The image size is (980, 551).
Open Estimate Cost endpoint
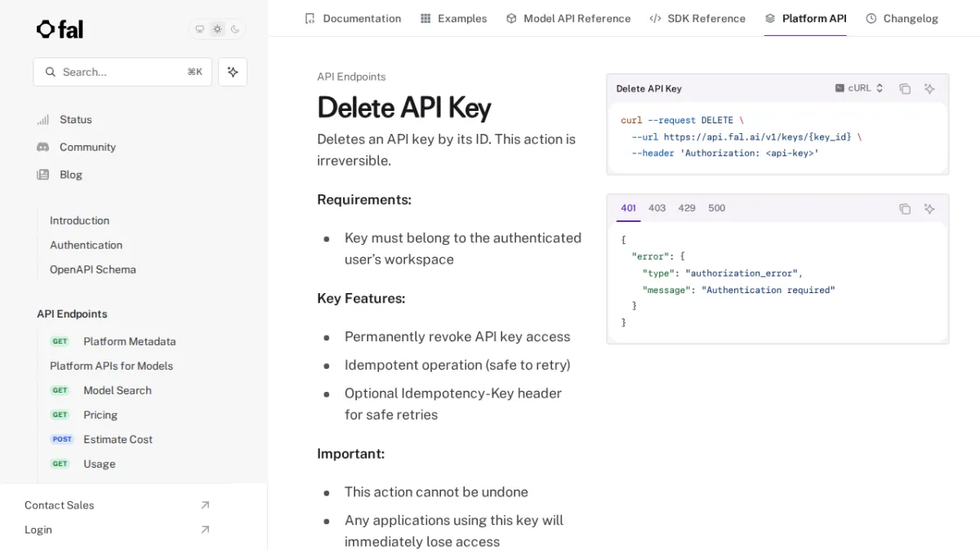(118, 439)
